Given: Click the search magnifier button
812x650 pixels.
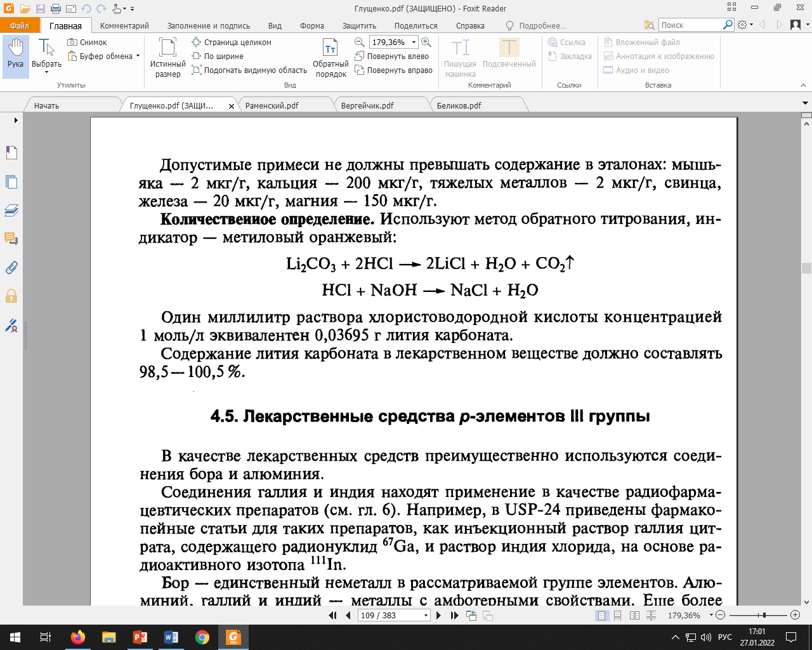Looking at the screenshot, I should point(728,25).
